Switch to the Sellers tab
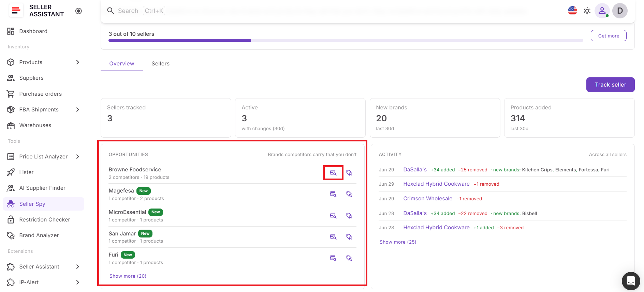 click(160, 64)
